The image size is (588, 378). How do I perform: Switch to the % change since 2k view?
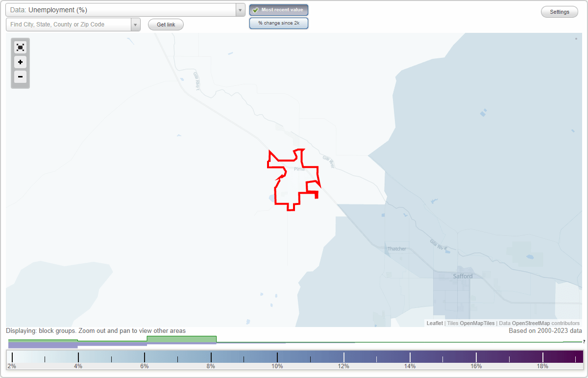click(x=279, y=23)
